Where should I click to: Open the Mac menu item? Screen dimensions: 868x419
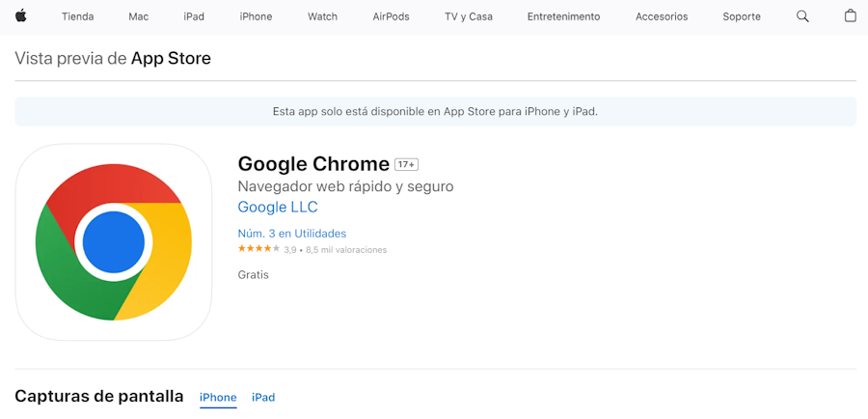(x=139, y=16)
